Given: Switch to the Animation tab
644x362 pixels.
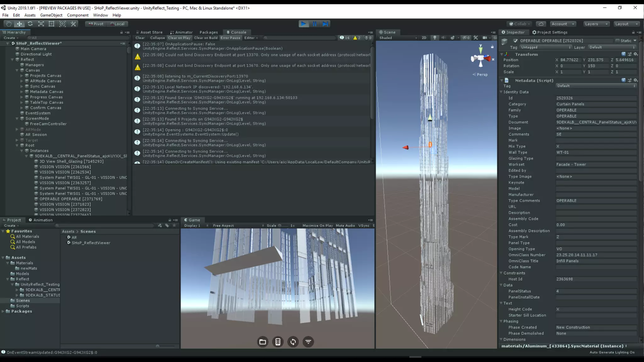Looking at the screenshot, I should (41, 220).
